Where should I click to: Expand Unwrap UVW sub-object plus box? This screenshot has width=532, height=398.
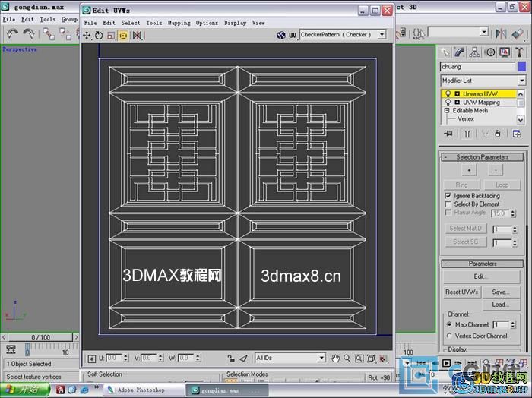(x=457, y=93)
